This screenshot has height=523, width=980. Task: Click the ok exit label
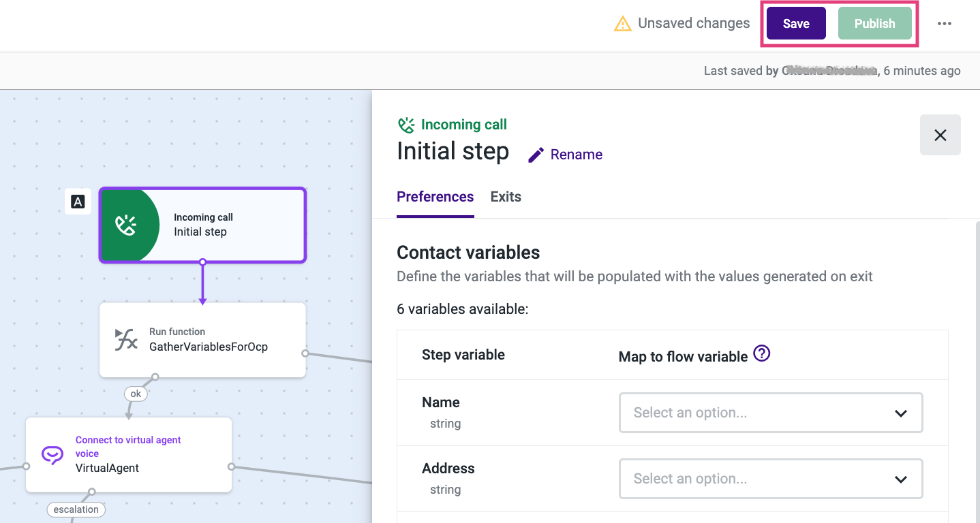click(136, 394)
